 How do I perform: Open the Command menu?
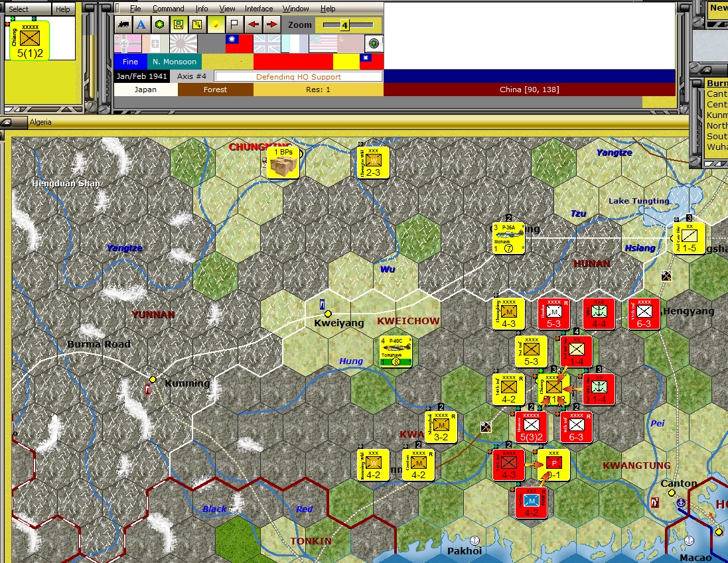[x=168, y=9]
